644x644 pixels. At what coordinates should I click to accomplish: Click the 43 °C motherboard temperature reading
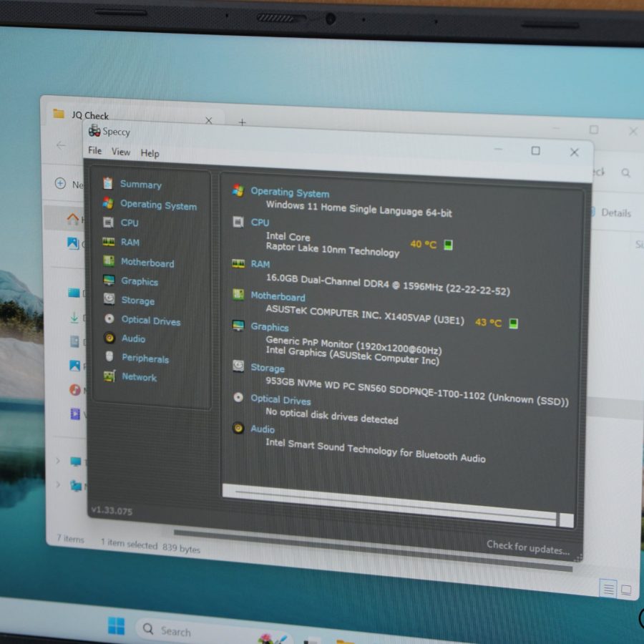[488, 323]
